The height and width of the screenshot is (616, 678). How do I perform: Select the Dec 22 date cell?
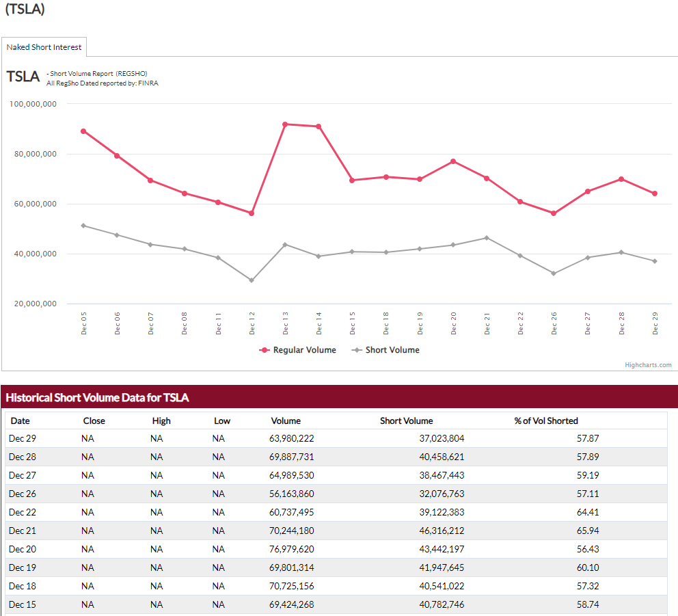point(23,512)
